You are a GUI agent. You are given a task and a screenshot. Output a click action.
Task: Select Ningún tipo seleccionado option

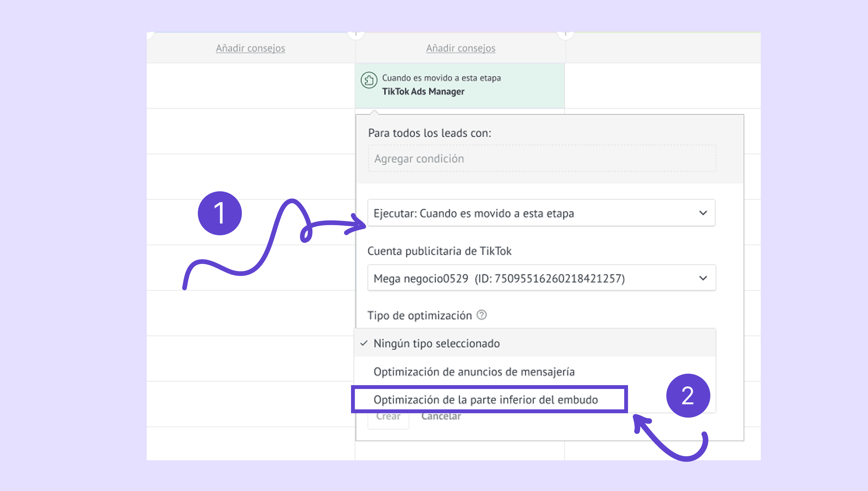click(437, 343)
